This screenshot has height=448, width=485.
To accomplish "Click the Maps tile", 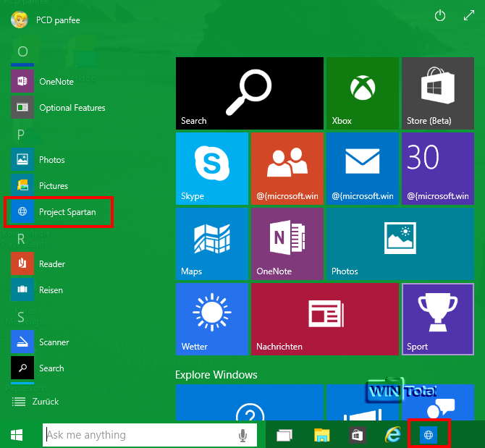I will coord(211,242).
